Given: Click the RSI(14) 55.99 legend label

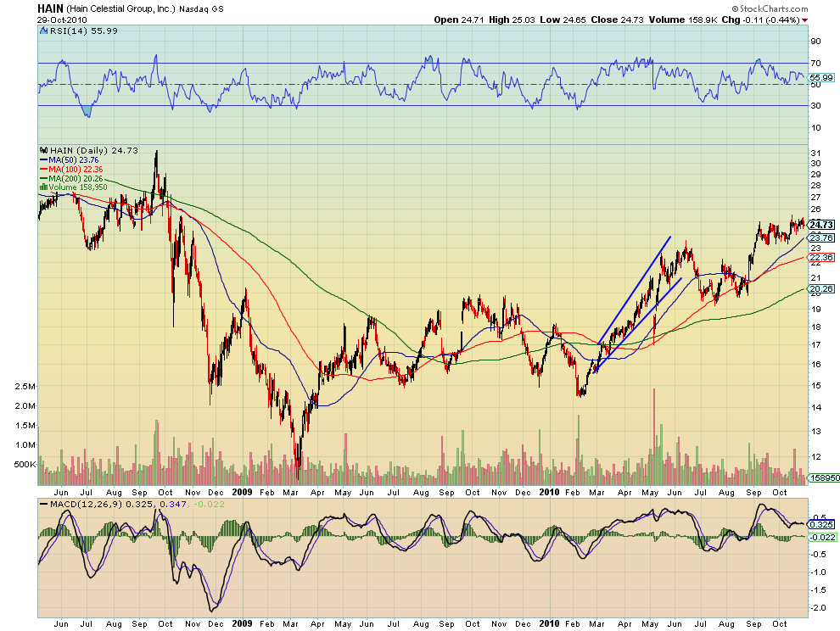Looking at the screenshot, I should [x=83, y=31].
